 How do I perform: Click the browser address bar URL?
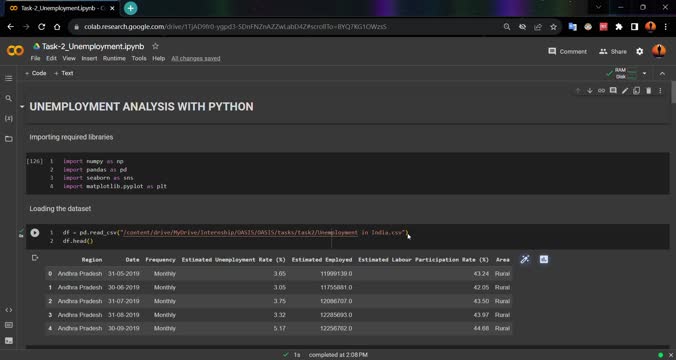click(235, 27)
